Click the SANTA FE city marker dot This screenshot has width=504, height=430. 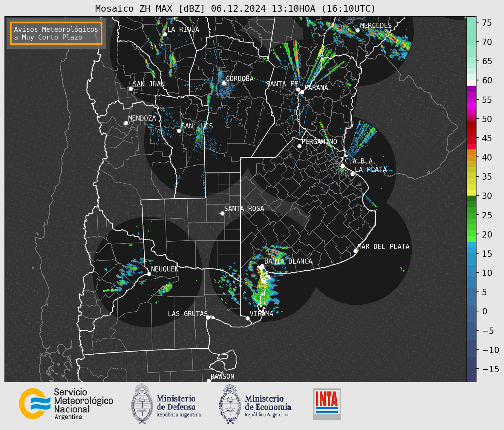(298, 89)
